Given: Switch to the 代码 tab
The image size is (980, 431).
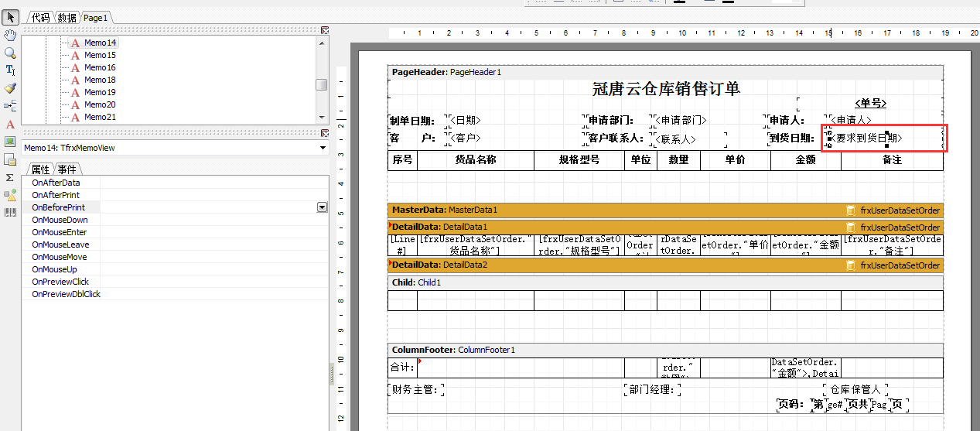Looking at the screenshot, I should point(40,17).
